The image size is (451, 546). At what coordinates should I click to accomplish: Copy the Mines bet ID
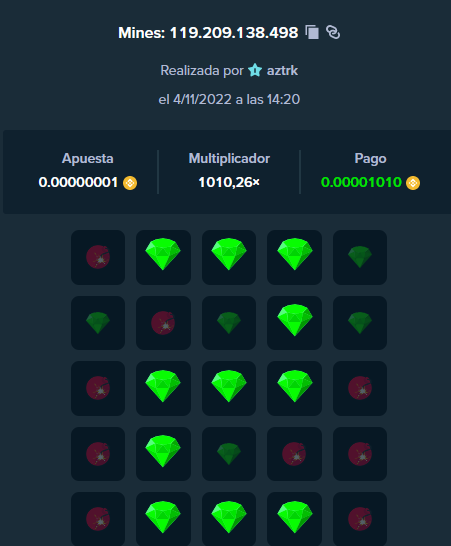coord(312,32)
